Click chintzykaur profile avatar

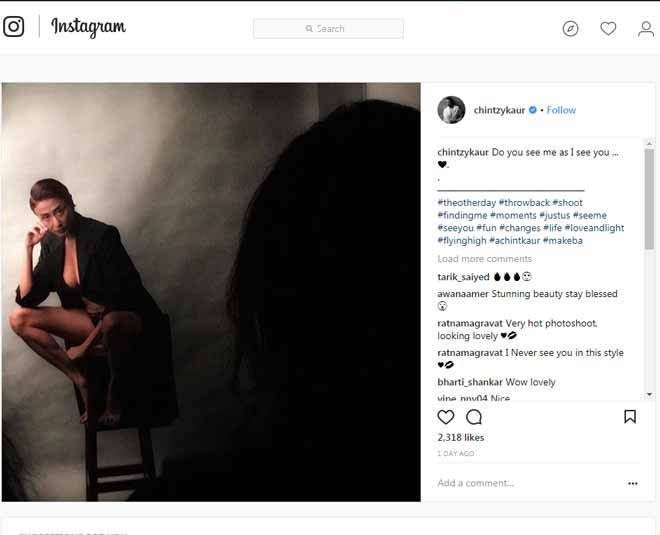click(451, 110)
